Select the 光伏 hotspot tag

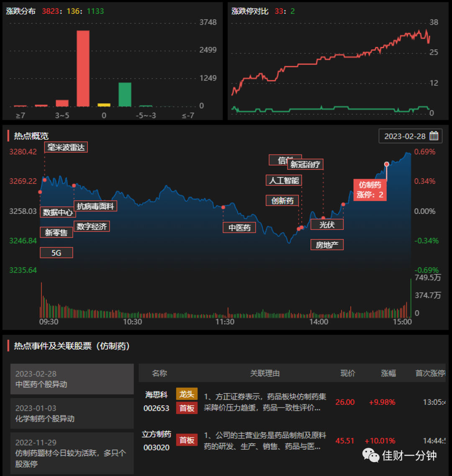point(327,224)
